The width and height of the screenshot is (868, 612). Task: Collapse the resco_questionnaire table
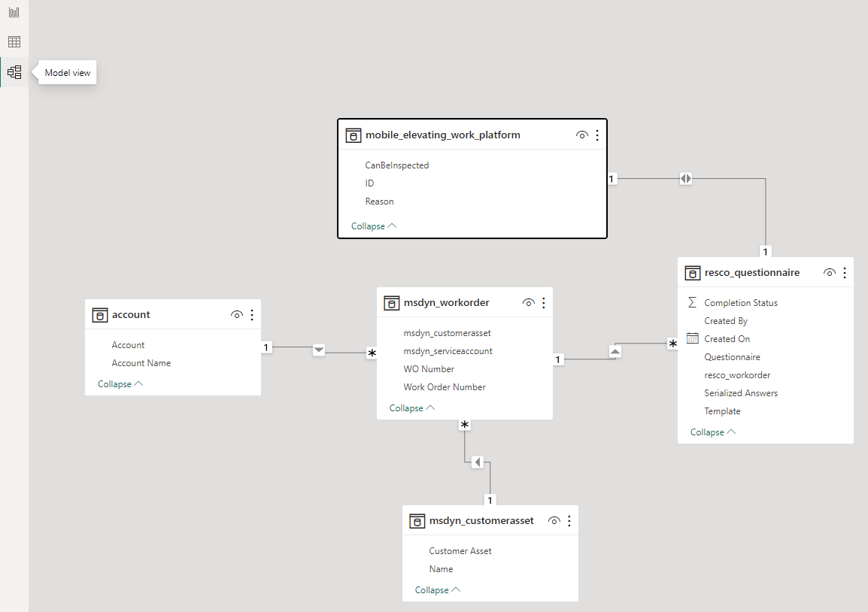coord(712,432)
